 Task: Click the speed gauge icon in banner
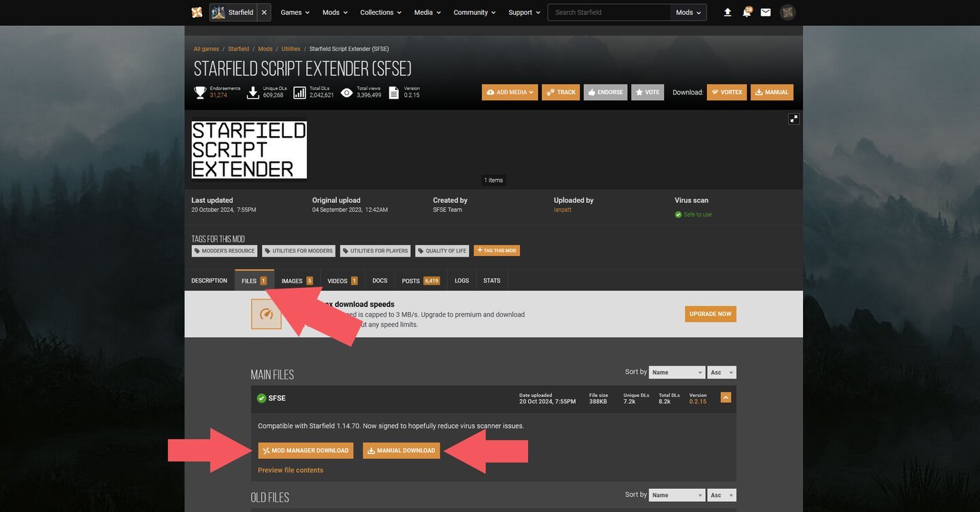click(266, 314)
